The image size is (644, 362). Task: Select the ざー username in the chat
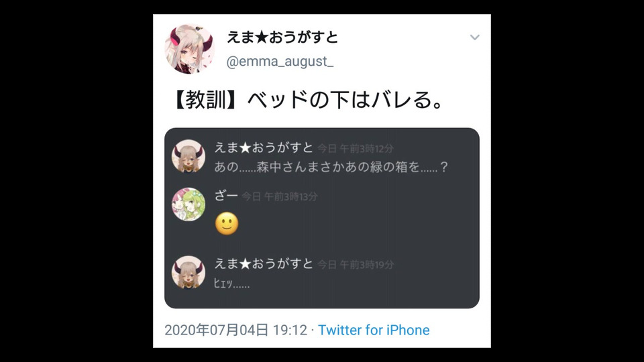click(x=226, y=196)
